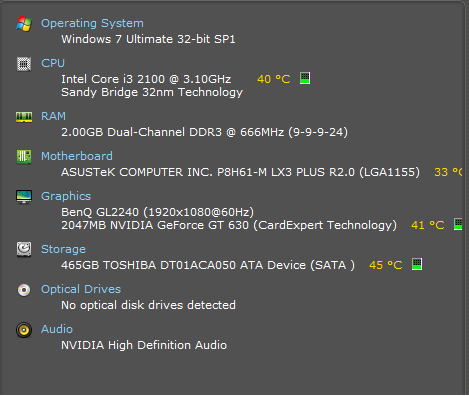
Task: Open the Operating System section link
Action: click(92, 23)
